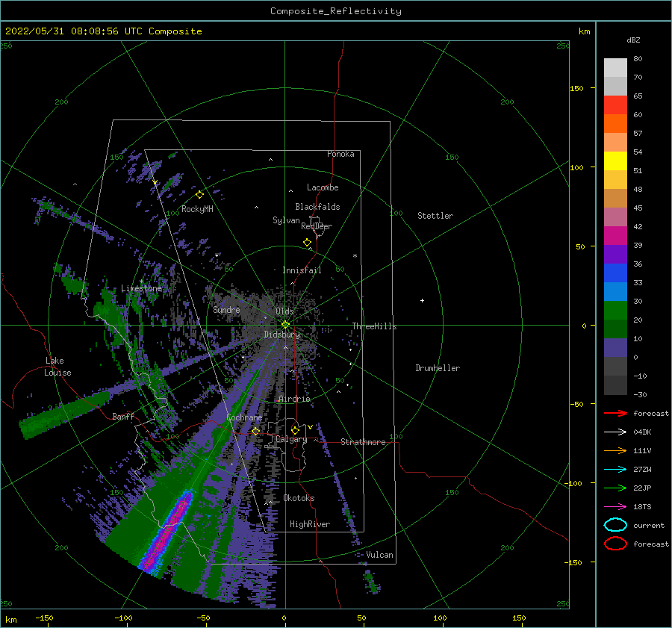Click the cyan 'current' ellipse legend icon
The width and height of the screenshot is (672, 628).
[615, 525]
